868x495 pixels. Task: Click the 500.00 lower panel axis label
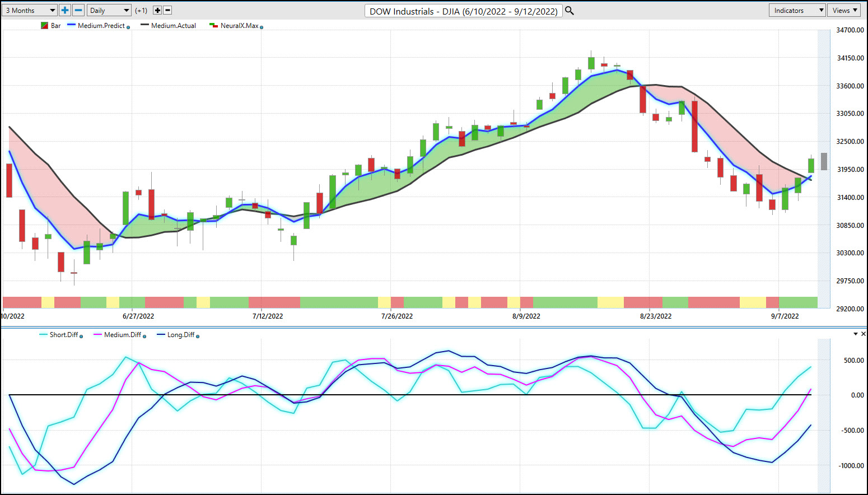pos(854,361)
